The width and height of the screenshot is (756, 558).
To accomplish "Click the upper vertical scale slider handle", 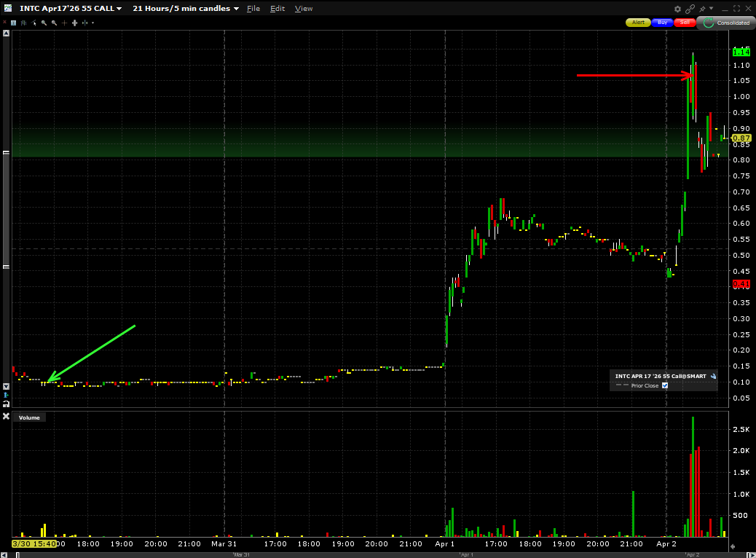I will pyautogui.click(x=6, y=152).
